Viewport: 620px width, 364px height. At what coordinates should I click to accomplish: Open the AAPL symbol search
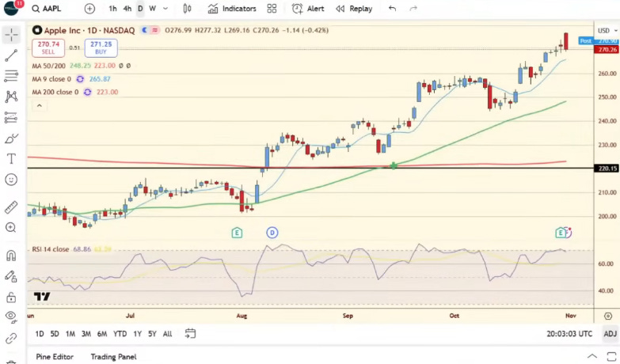tap(47, 9)
